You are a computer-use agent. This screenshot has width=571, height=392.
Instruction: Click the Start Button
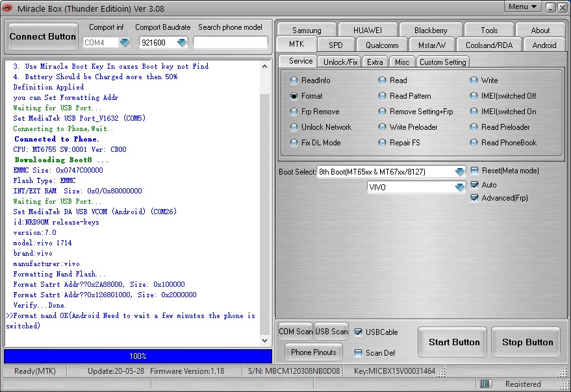[453, 342]
